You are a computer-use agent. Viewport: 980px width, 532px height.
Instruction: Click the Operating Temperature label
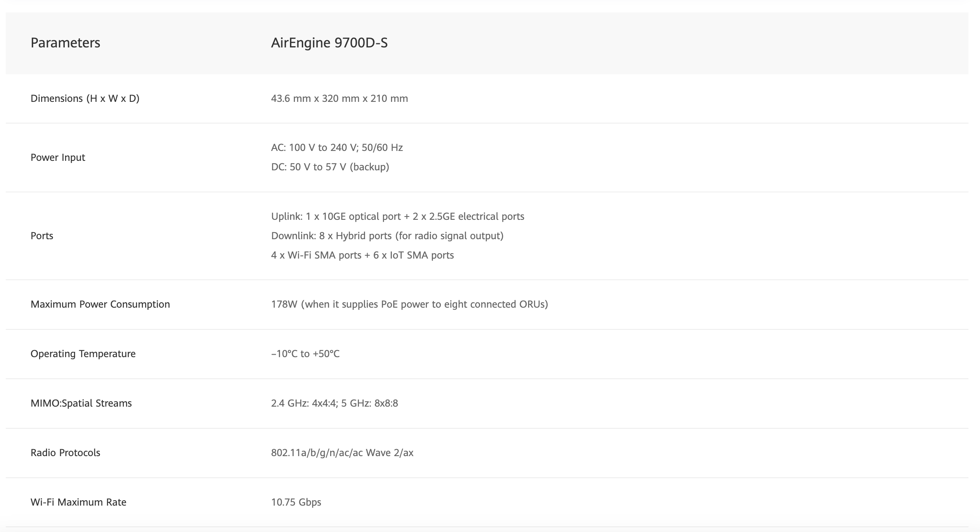pyautogui.click(x=83, y=354)
